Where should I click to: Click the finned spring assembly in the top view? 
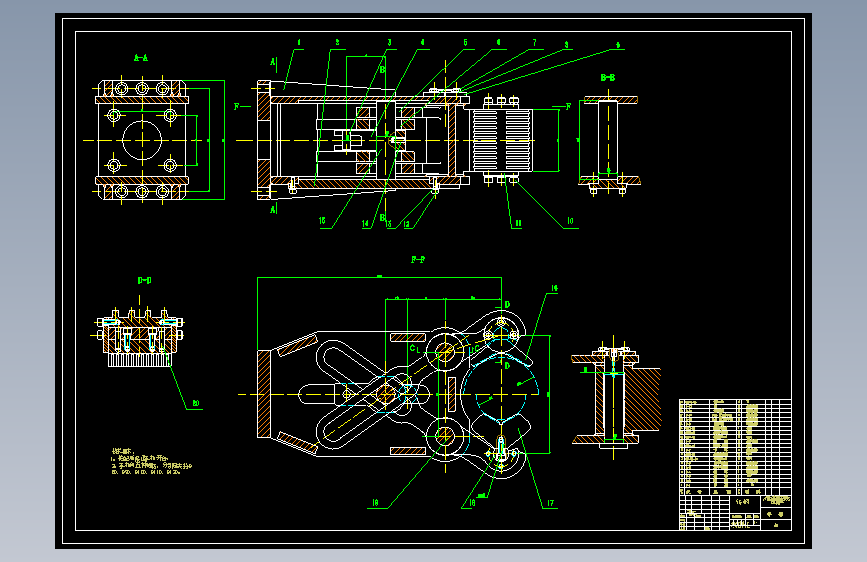click(x=502, y=140)
